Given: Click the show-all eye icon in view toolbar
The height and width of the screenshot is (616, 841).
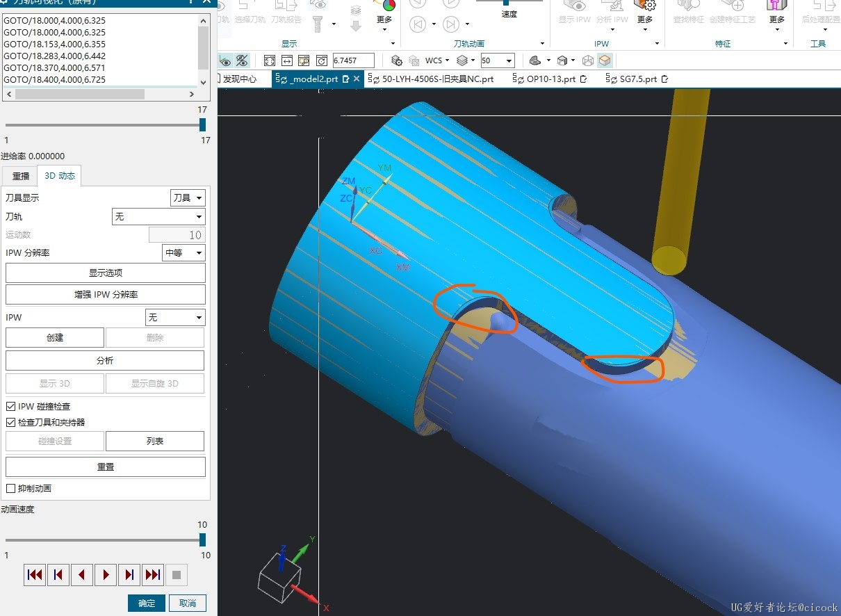Looking at the screenshot, I should [x=225, y=60].
